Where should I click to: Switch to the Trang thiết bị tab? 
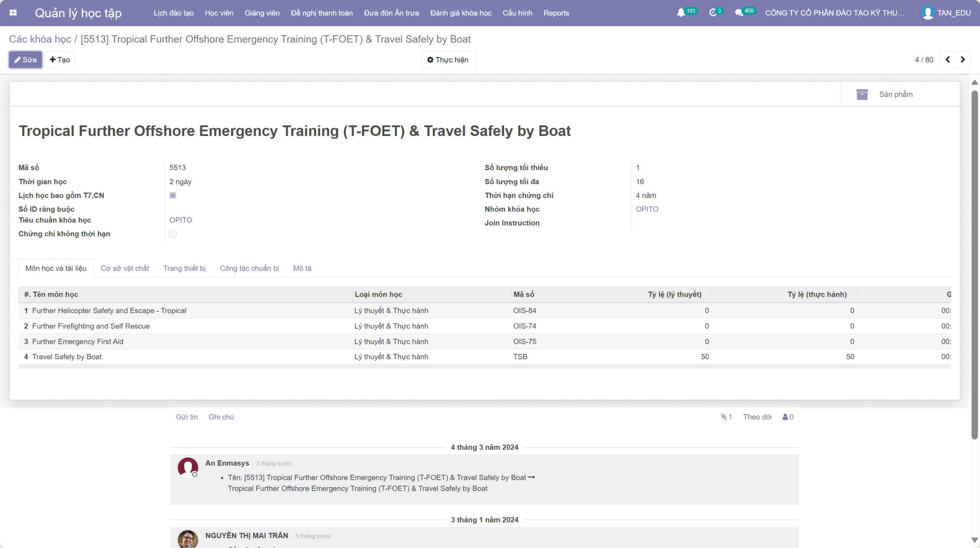(185, 268)
